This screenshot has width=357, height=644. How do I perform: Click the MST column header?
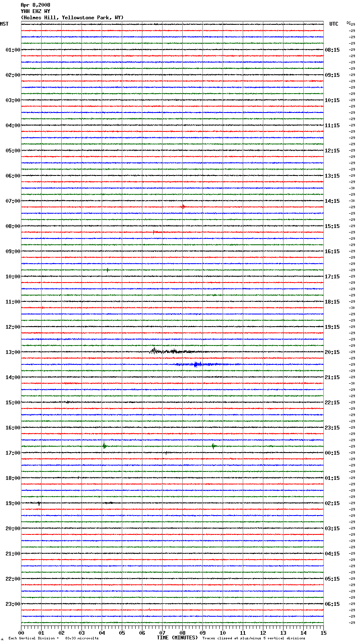pos(4,24)
